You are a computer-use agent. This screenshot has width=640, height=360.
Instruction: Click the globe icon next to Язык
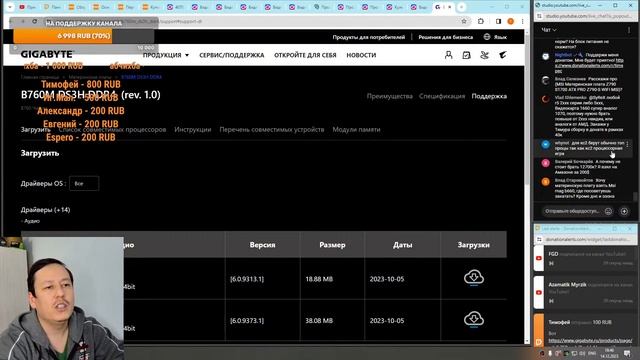487,37
